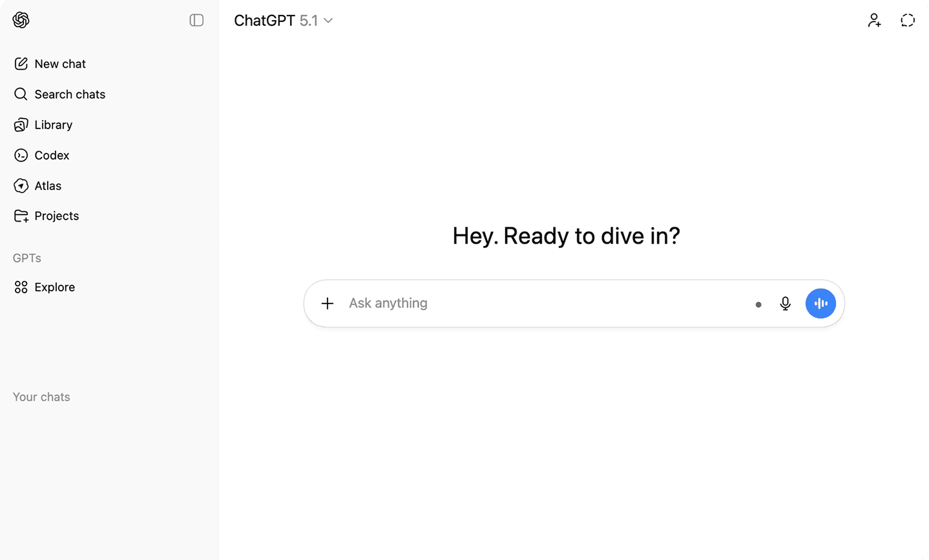The height and width of the screenshot is (560, 929).
Task: Click the Atlas compass icon
Action: 21,185
